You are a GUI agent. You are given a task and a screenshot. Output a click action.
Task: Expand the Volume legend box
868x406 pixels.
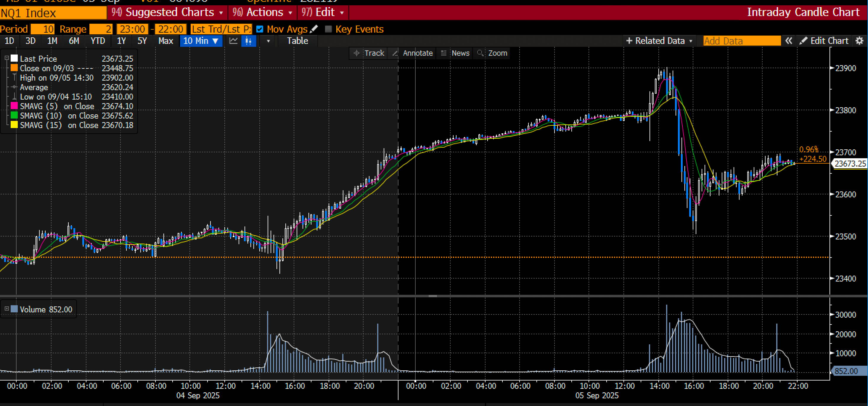click(7, 309)
